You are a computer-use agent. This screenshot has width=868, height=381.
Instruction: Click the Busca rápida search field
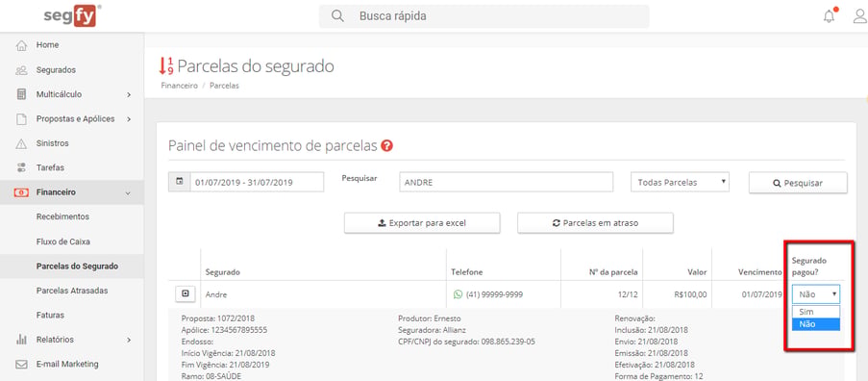(x=484, y=16)
